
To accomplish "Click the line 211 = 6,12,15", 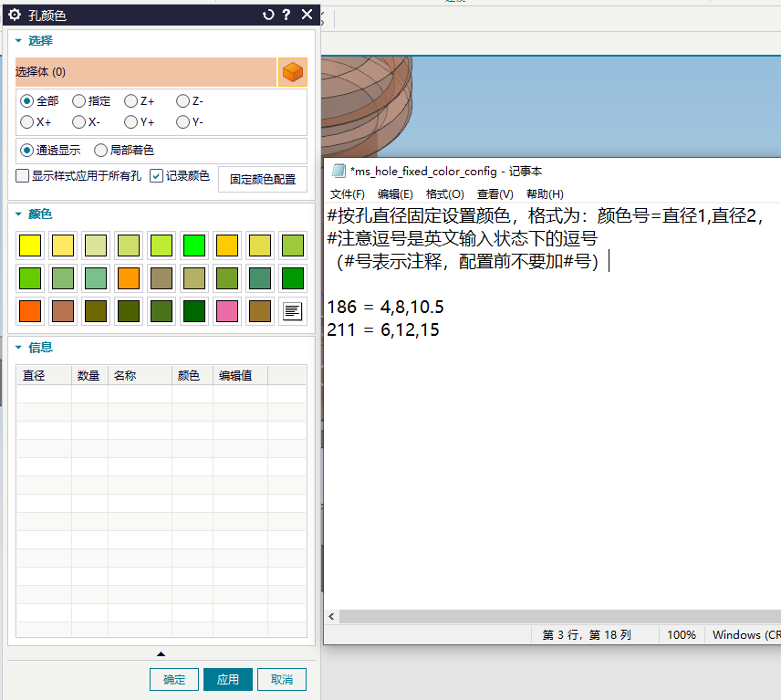I will 383,329.
